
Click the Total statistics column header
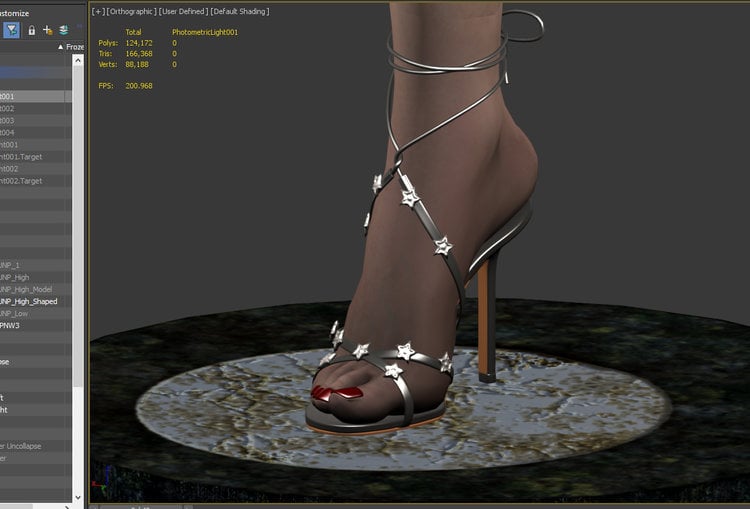click(x=133, y=33)
